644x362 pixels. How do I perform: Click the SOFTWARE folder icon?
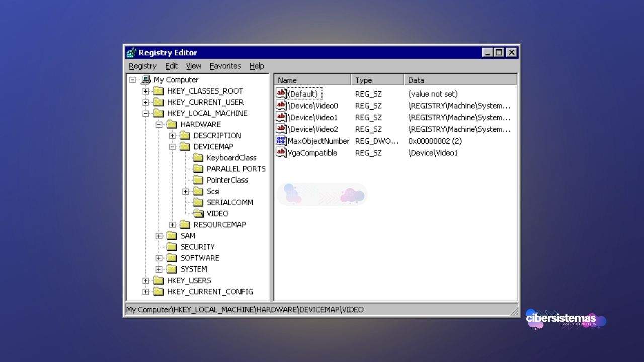point(172,258)
